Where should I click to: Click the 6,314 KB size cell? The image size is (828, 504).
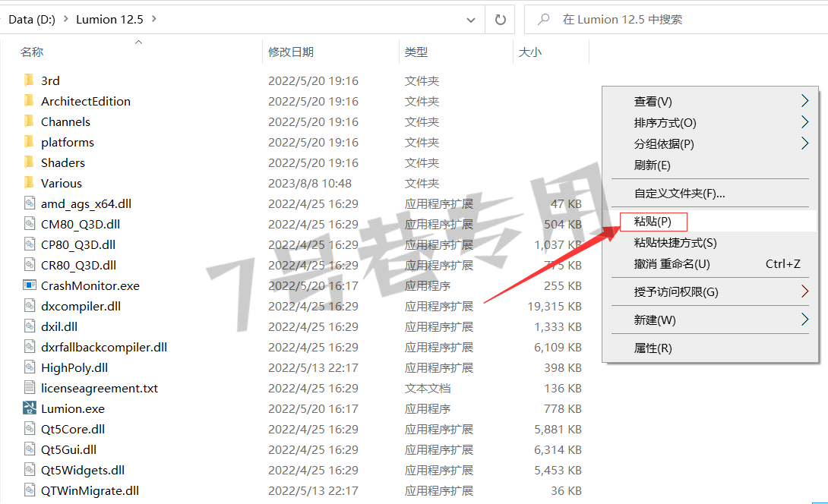coord(558,449)
